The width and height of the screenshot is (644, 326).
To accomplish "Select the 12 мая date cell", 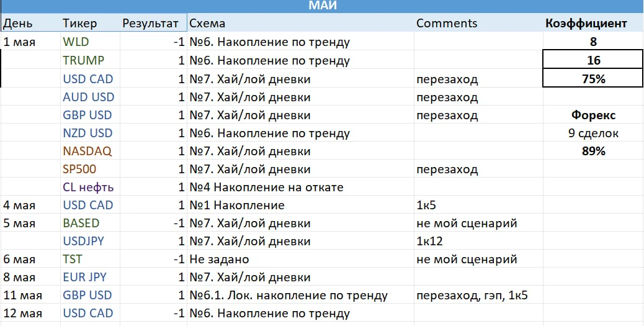I will coord(30,313).
